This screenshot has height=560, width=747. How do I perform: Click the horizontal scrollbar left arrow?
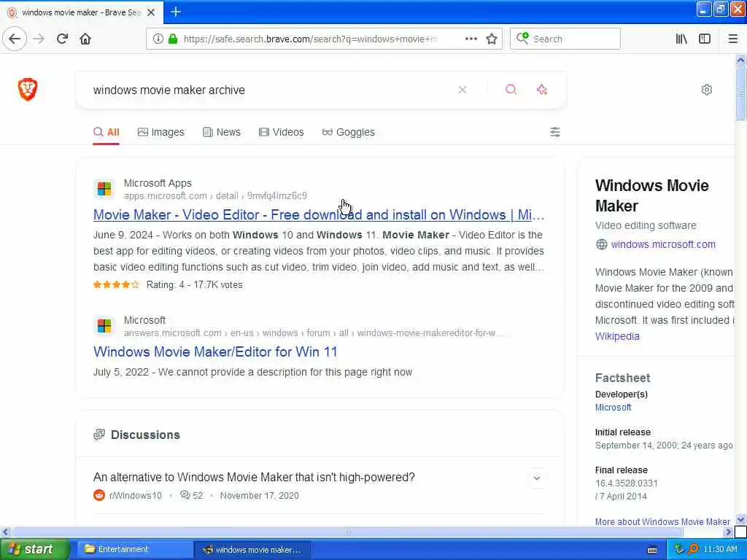(5, 532)
